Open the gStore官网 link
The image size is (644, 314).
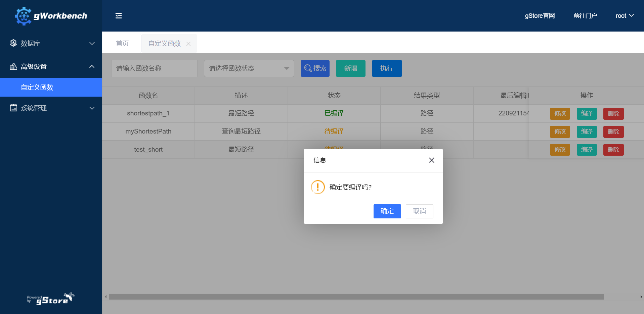coord(540,16)
